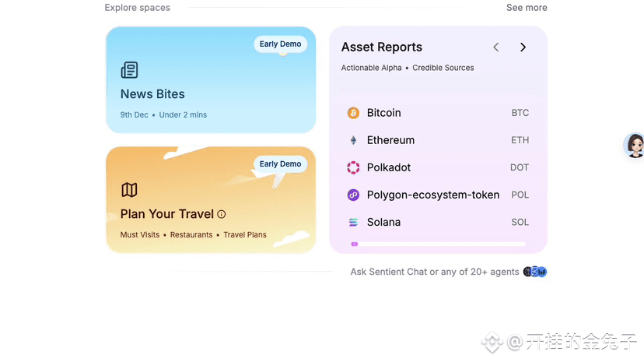Click the Ethereum logo icon
This screenshot has width=644, height=362.
pyautogui.click(x=353, y=140)
